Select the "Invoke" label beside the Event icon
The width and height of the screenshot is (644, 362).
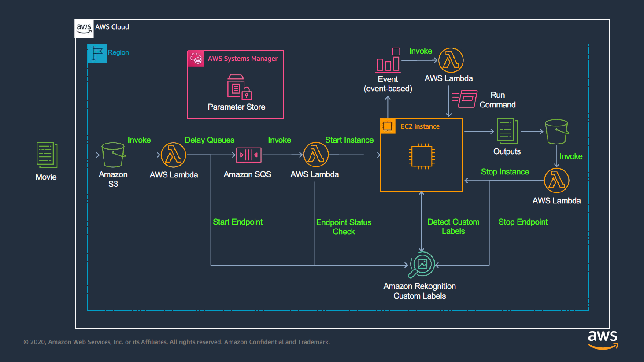point(421,51)
